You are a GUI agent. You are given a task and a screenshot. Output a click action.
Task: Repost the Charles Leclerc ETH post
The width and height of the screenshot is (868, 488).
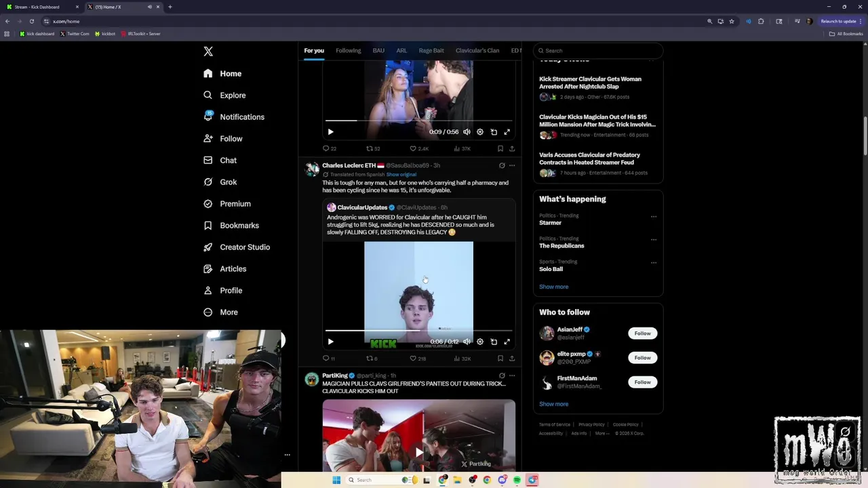point(372,358)
